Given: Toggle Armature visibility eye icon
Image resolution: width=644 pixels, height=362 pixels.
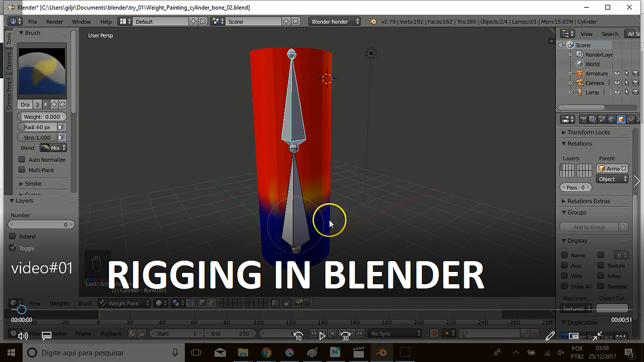Looking at the screenshot, I should tap(617, 73).
